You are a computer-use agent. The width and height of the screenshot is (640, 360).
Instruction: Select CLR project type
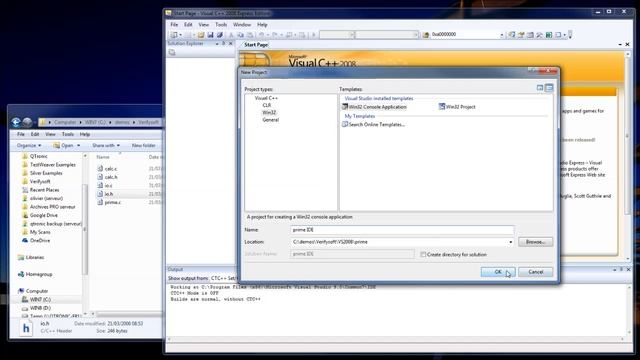point(267,105)
